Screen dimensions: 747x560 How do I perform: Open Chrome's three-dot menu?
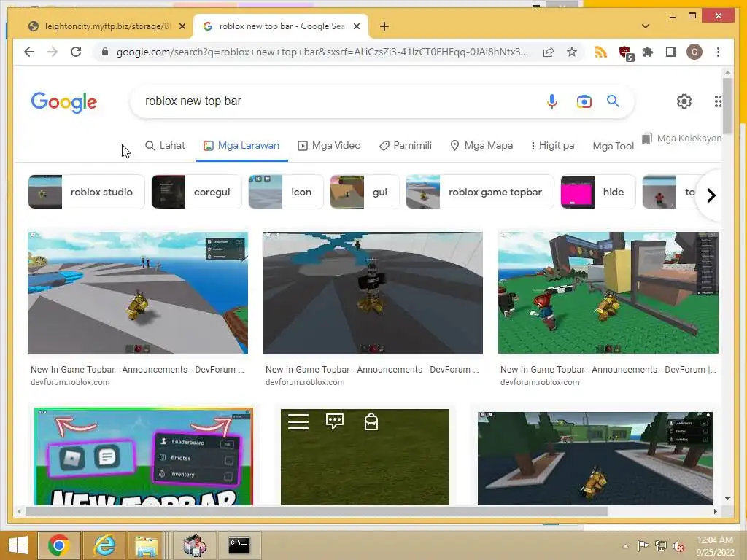click(718, 52)
